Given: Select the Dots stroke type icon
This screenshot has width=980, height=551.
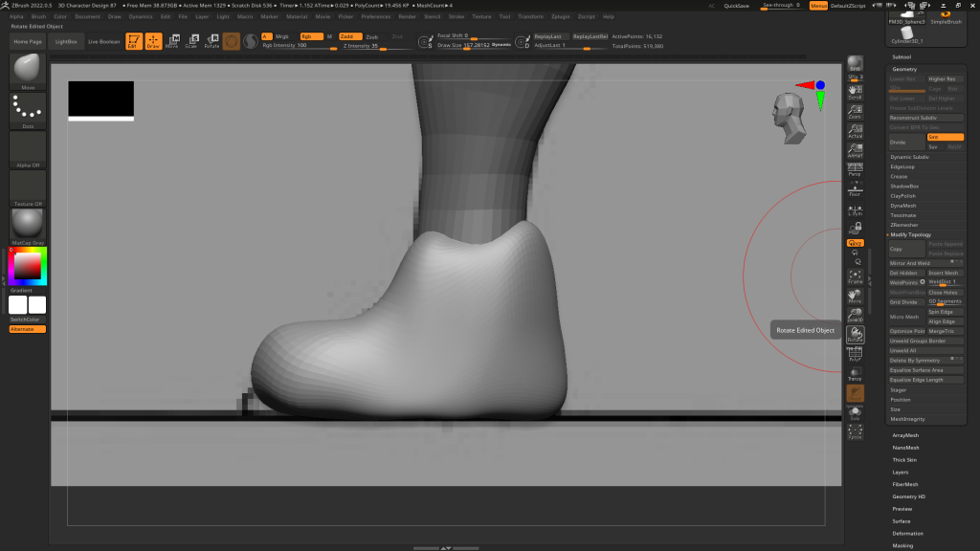Looking at the screenshot, I should click(x=28, y=111).
